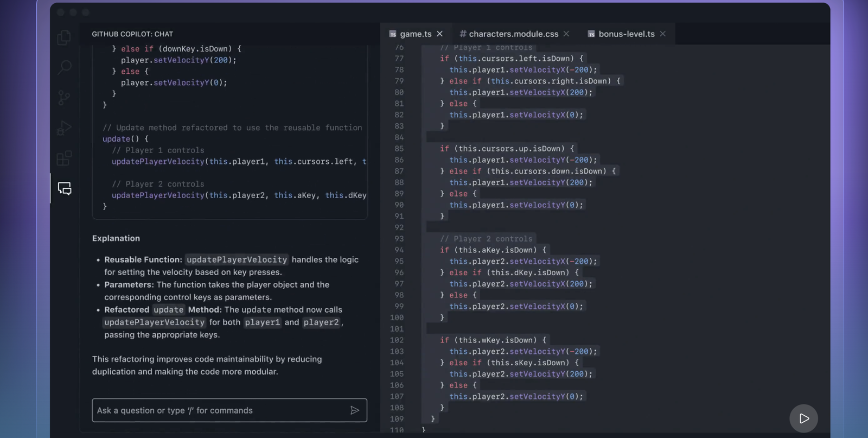Click the GITHUB COPILOT: CHAT panel title

click(x=132, y=34)
